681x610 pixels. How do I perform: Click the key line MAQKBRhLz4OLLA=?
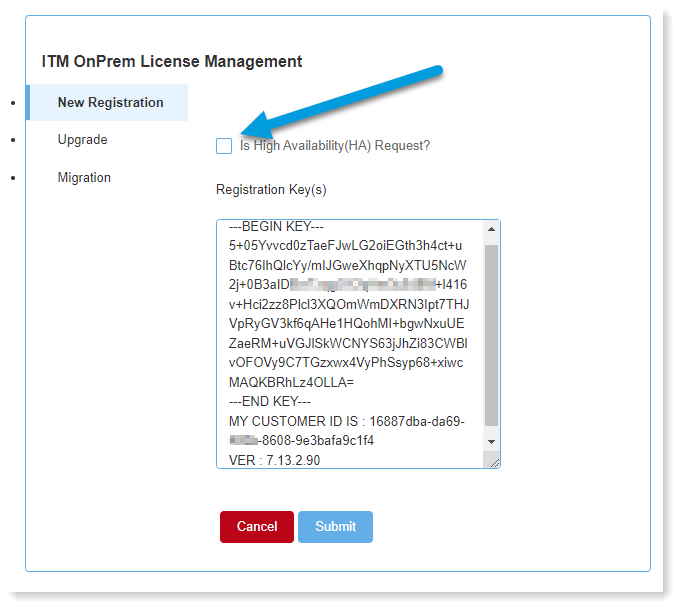[x=291, y=383]
